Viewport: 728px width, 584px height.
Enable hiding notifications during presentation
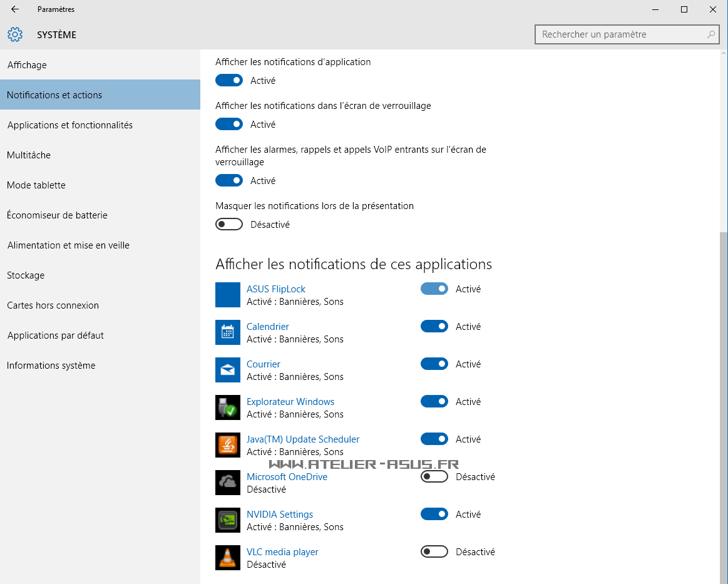coord(229,225)
